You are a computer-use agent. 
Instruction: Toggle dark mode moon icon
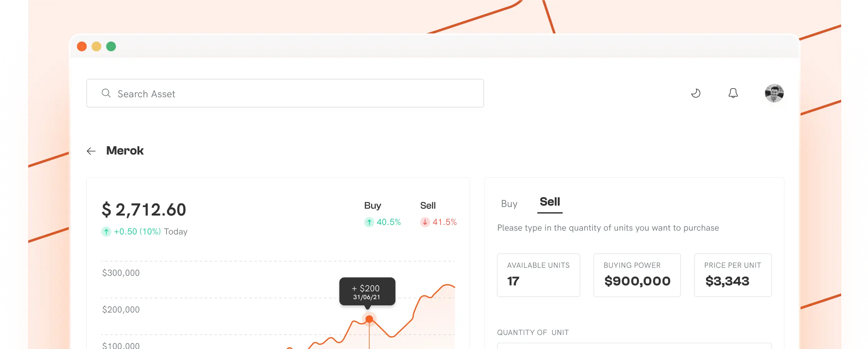696,93
